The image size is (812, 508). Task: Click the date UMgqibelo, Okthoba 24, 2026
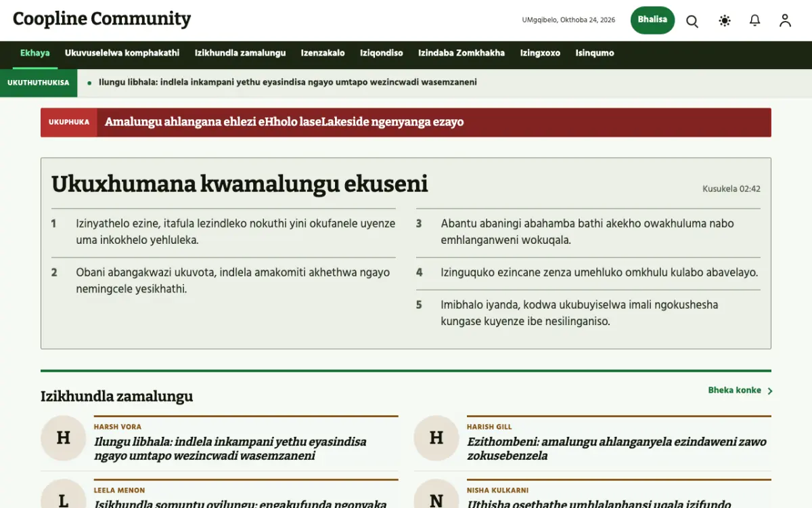pyautogui.click(x=568, y=20)
